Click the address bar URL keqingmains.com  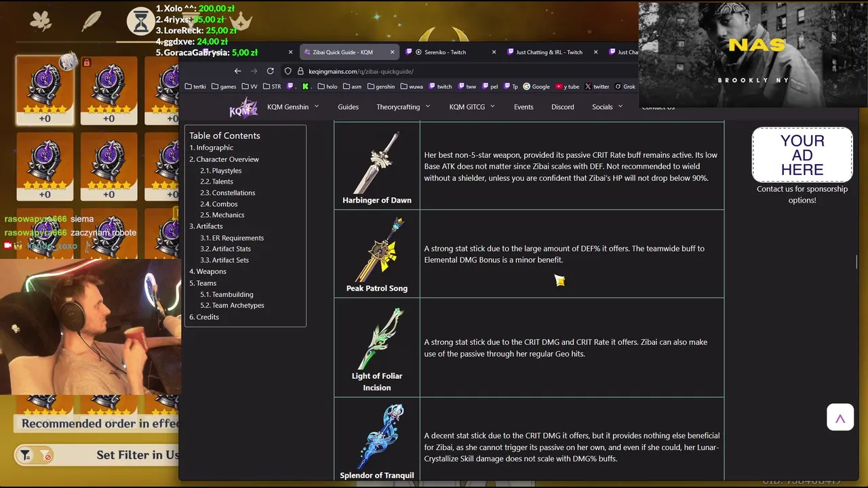point(361,71)
